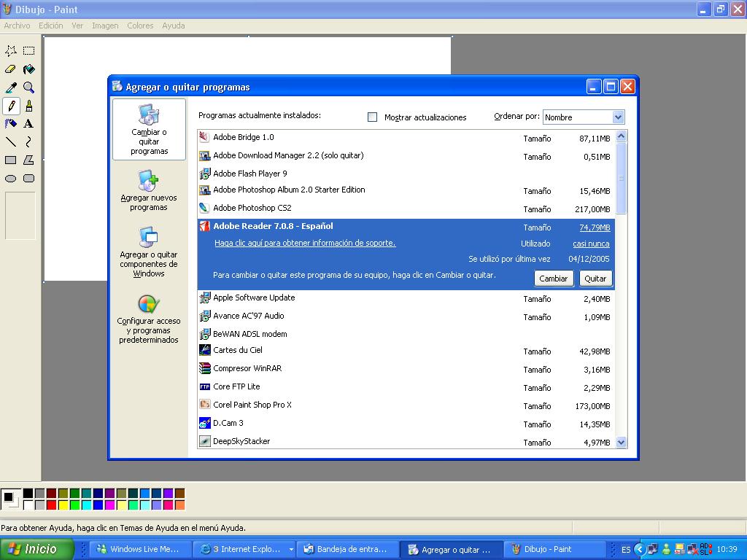The image size is (747, 560).
Task: Click the casi nunca usage link
Action: (591, 244)
